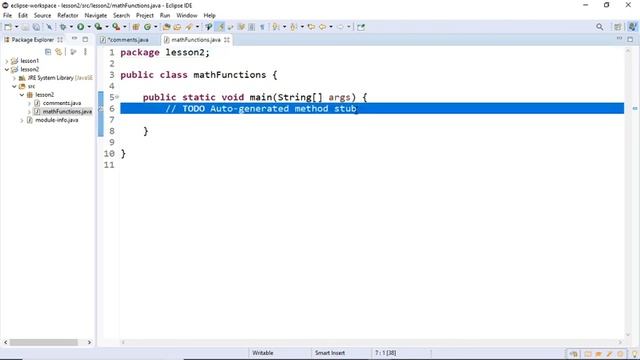This screenshot has height=360, width=640.
Task: Click the Open Perspective icon
Action: [x=618, y=27]
